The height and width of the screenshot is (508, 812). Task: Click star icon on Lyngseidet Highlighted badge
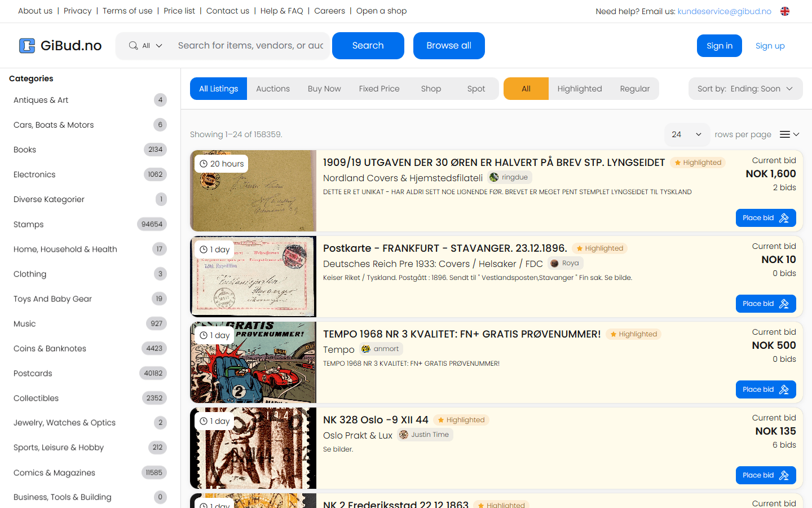[x=678, y=163]
